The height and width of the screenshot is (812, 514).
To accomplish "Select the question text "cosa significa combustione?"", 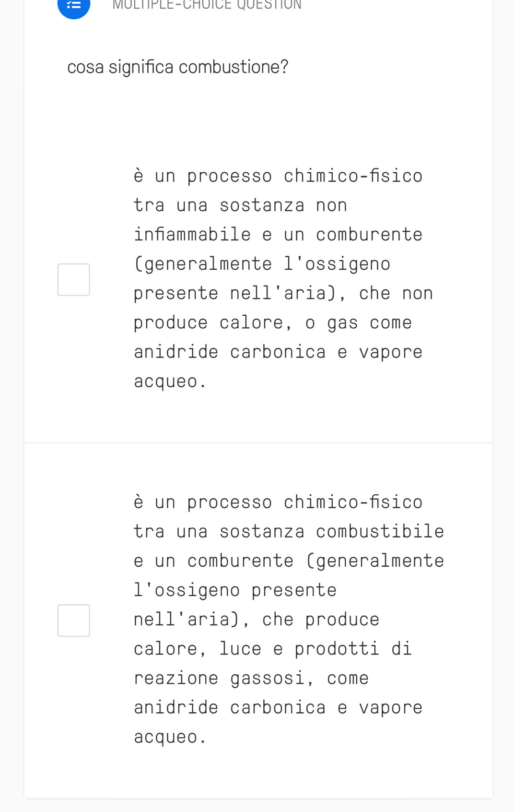I will pyautogui.click(x=177, y=67).
